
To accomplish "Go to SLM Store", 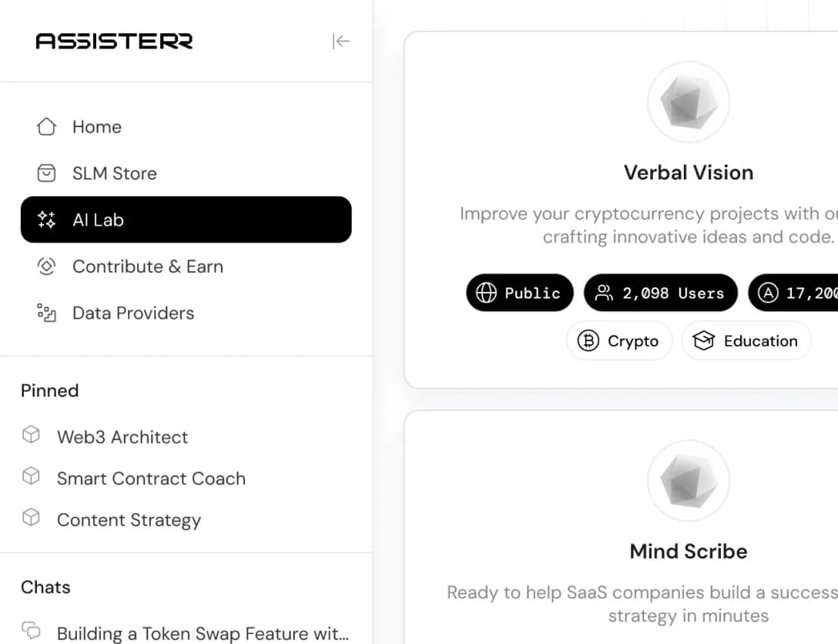I will [x=114, y=173].
